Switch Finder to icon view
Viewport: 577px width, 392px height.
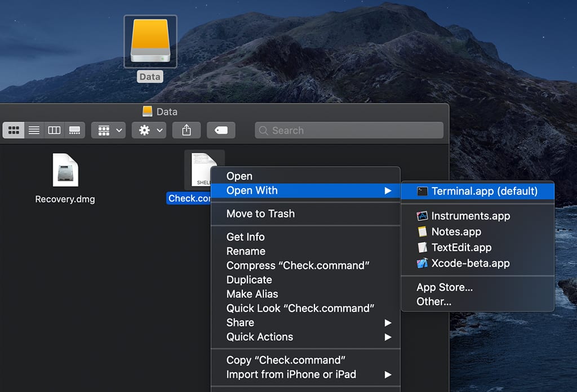(14, 130)
